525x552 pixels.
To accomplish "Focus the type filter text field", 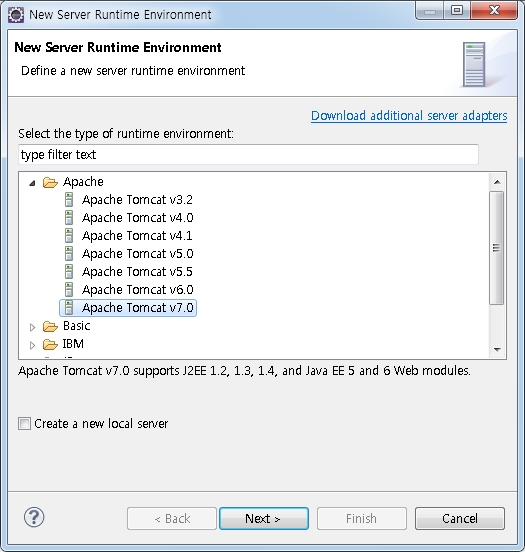I will pos(248,154).
